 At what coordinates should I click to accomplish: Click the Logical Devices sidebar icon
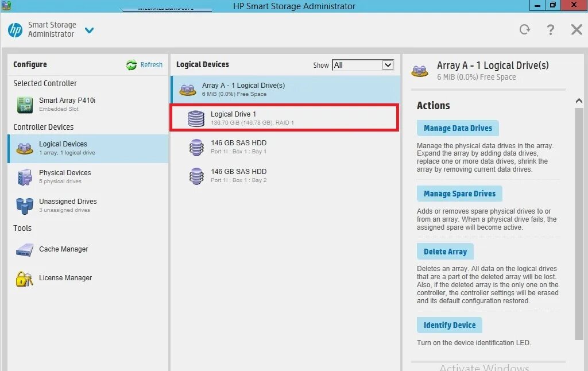click(25, 149)
